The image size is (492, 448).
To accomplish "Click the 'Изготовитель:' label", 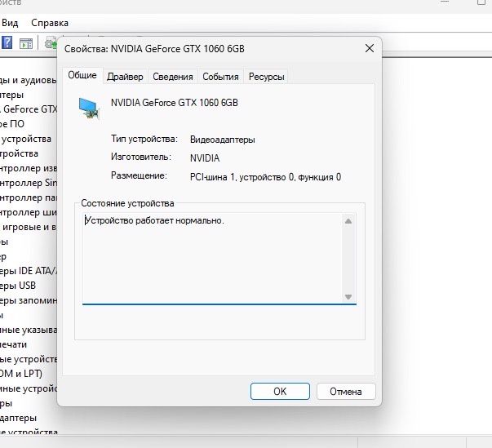I will click(141, 157).
